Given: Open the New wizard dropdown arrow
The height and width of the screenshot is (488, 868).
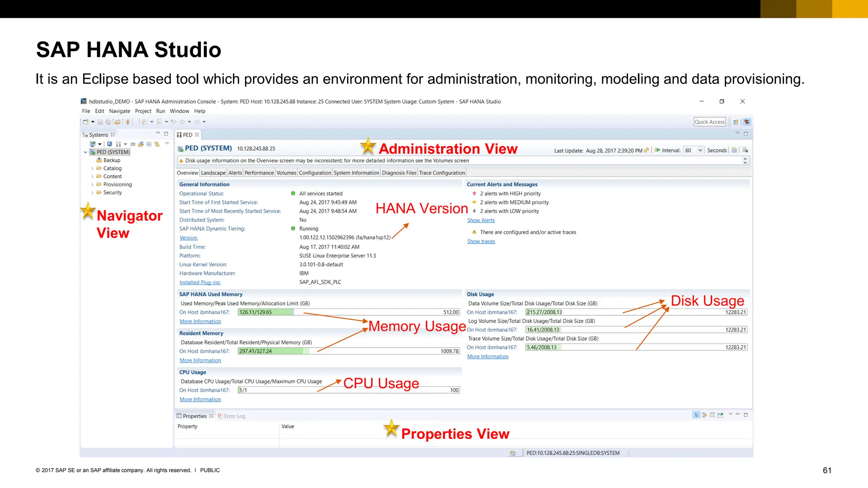Looking at the screenshot, I should (92, 122).
